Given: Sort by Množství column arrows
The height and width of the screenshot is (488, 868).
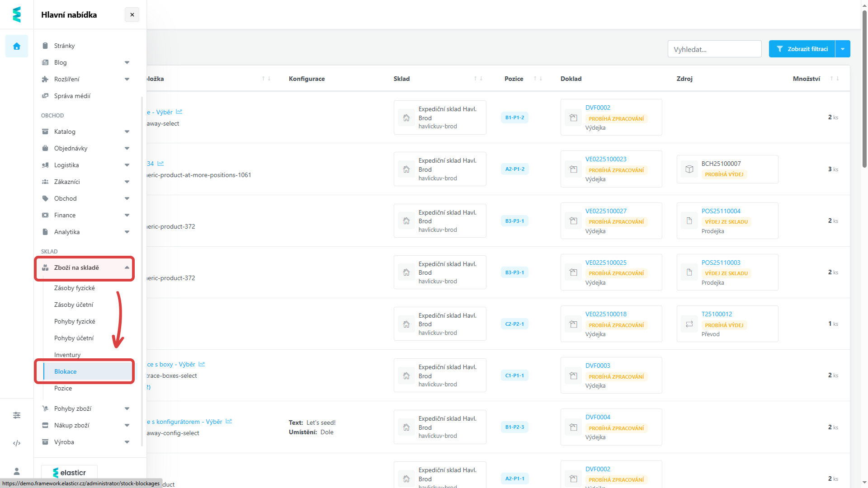Looking at the screenshot, I should [834, 79].
